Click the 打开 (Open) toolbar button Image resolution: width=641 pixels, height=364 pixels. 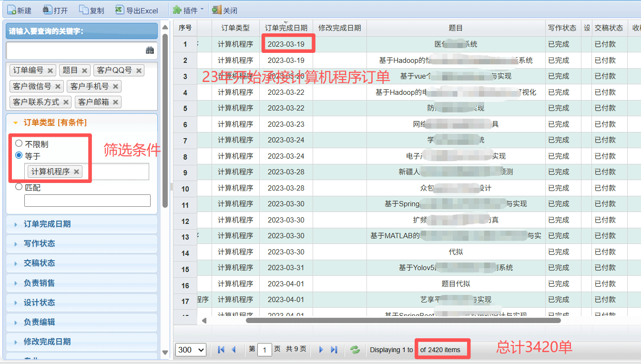(55, 10)
